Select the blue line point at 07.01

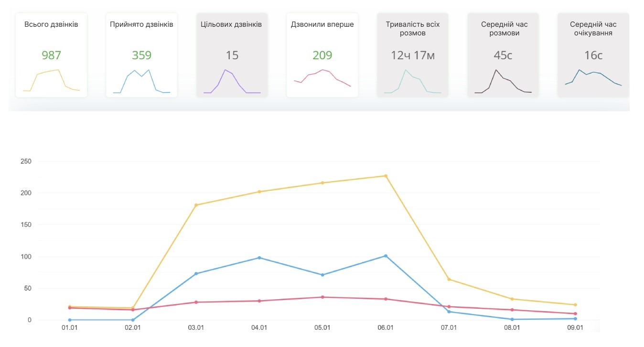tap(449, 312)
